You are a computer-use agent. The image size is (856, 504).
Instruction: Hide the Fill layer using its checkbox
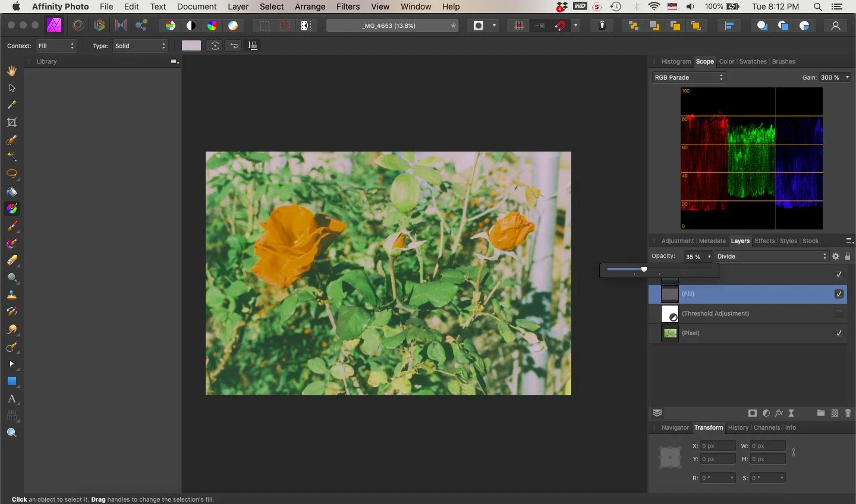coord(839,294)
